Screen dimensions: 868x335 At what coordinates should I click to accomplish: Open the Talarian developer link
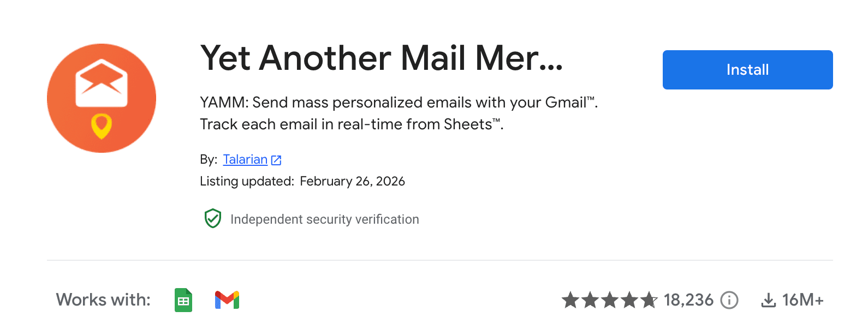245,159
